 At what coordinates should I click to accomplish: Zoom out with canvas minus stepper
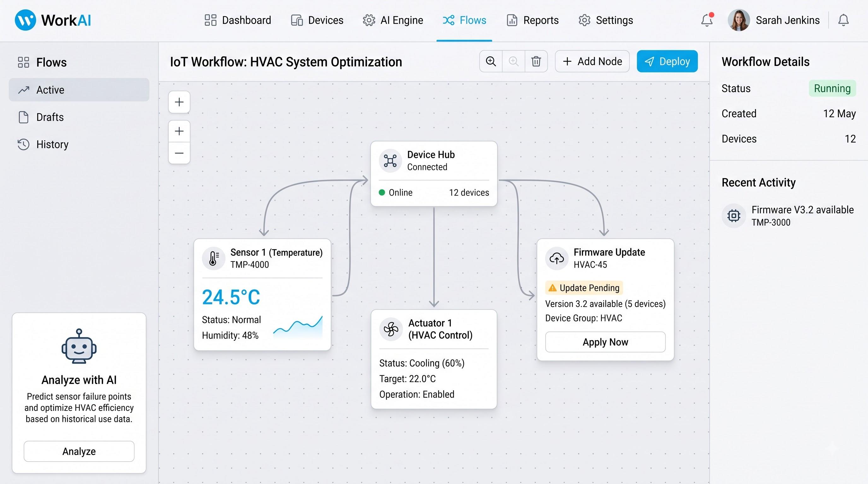tap(179, 153)
